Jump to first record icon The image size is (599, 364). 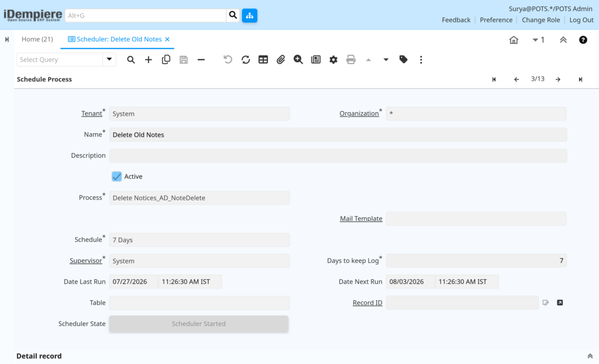494,79
